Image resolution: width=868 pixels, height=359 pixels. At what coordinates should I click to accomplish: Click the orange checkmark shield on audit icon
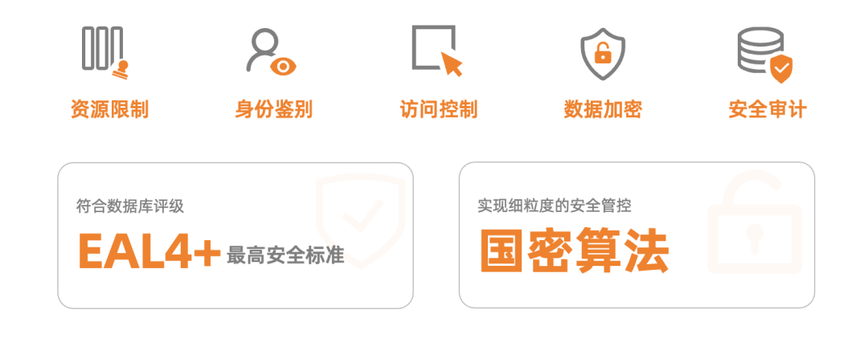(782, 68)
